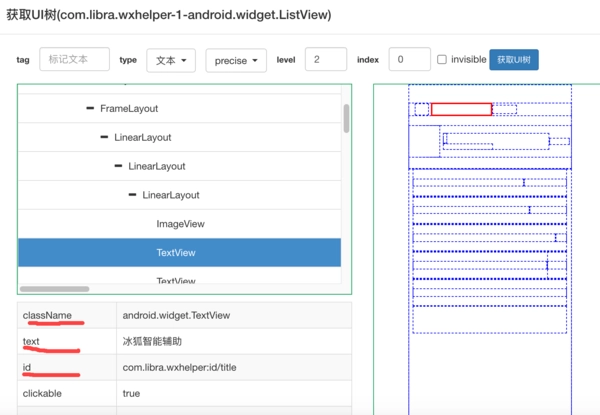Click the level input field
This screenshot has width=600, height=415.
pyautogui.click(x=325, y=60)
